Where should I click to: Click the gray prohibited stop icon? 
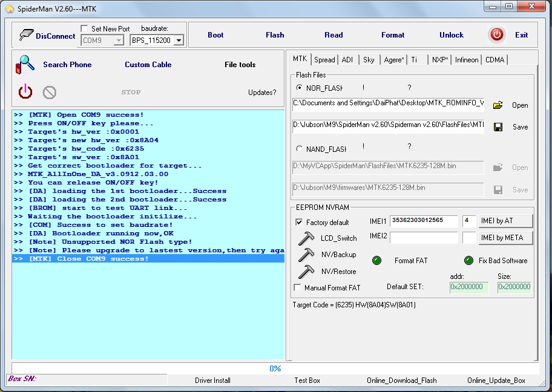(50, 92)
